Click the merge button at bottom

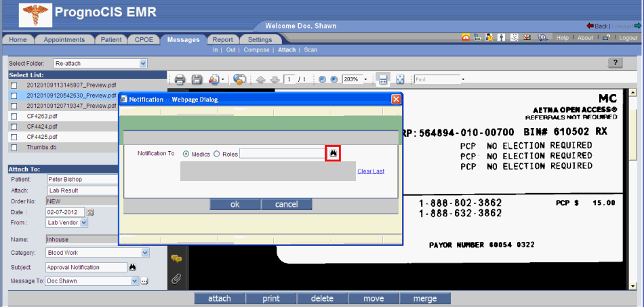(425, 298)
